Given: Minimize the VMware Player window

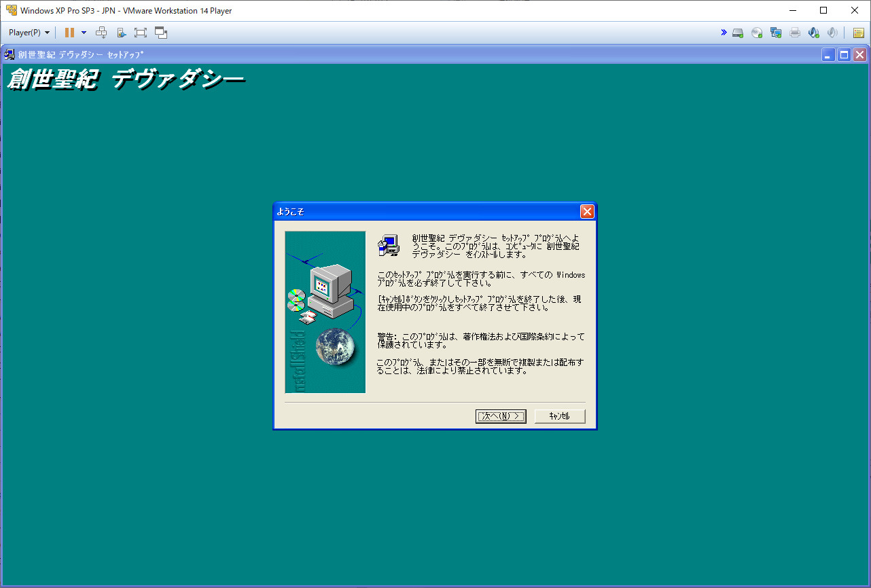Looking at the screenshot, I should point(792,10).
